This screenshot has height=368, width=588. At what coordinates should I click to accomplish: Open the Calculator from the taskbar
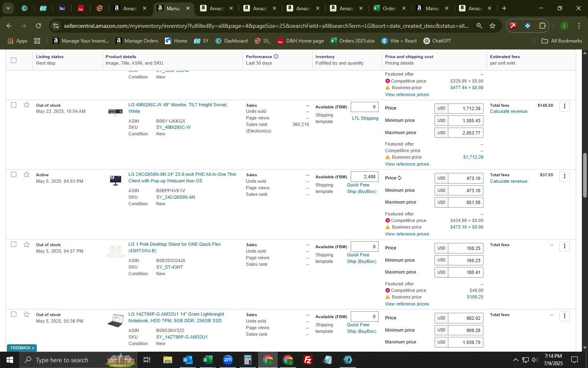247,360
